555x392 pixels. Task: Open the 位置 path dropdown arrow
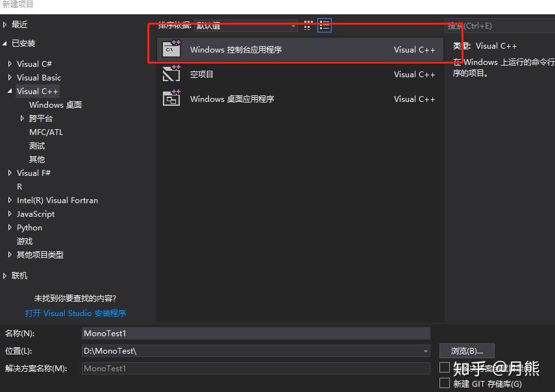(426, 350)
